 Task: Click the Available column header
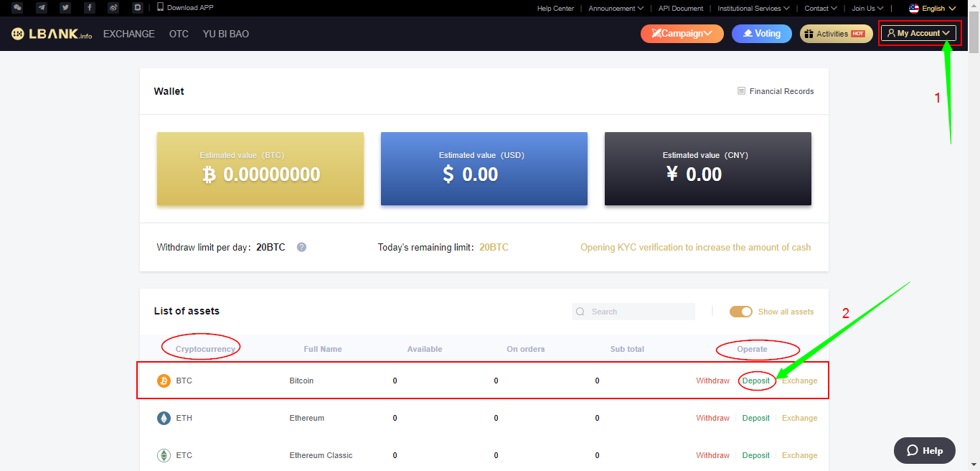pos(425,349)
